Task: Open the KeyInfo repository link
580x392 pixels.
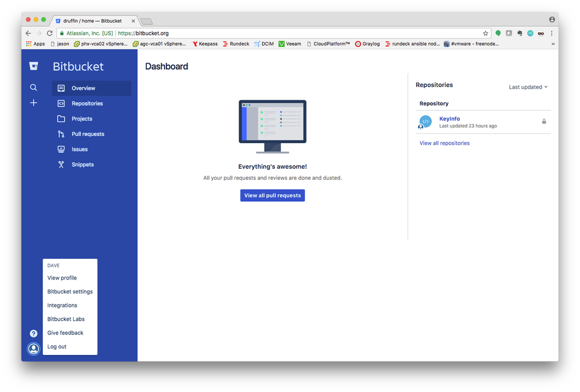Action: point(449,119)
